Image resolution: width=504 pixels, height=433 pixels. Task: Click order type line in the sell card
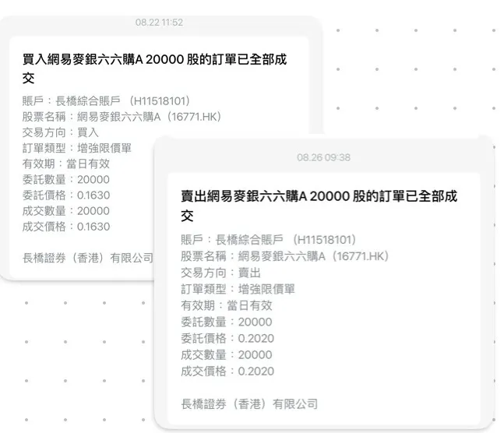(x=238, y=289)
